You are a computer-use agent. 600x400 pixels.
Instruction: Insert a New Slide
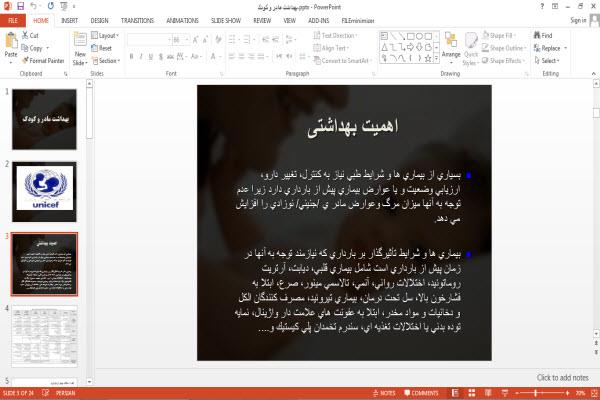pyautogui.click(x=80, y=49)
